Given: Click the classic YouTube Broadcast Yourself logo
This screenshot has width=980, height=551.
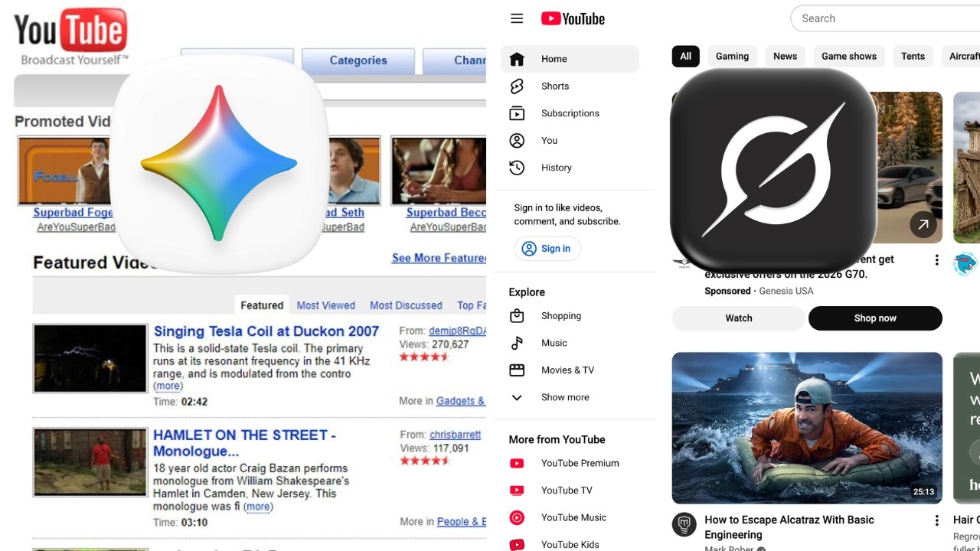Looking at the screenshot, I should (70, 37).
